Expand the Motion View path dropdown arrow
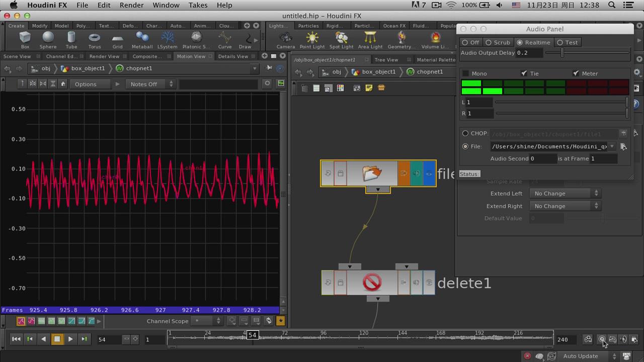The image size is (644, 362). pyautogui.click(x=255, y=68)
